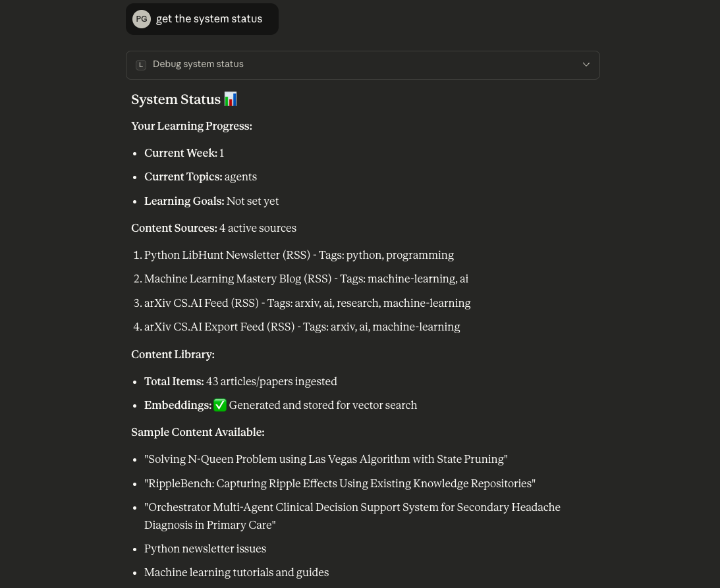
Task: Open the Debug system status tool block
Action: pos(198,65)
